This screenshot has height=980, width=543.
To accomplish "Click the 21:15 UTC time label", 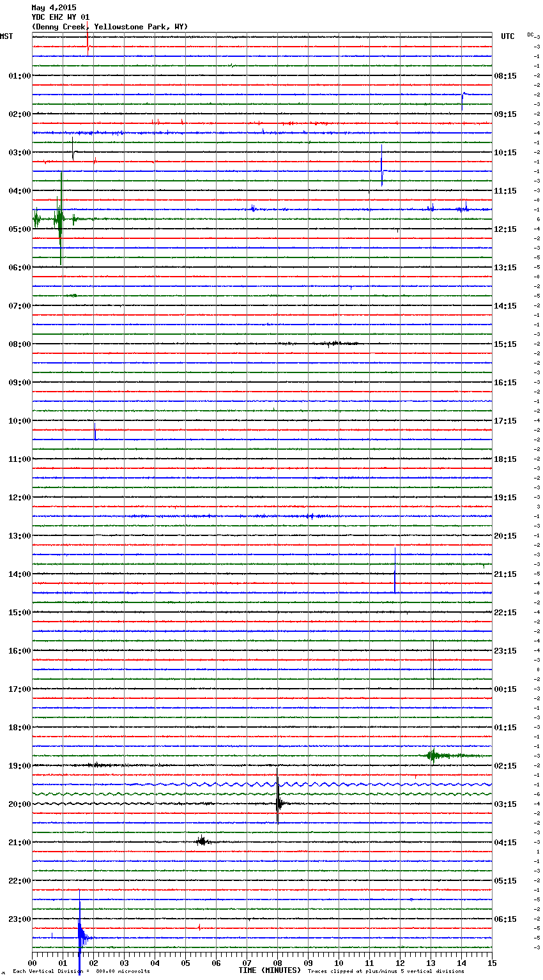I will click(x=505, y=574).
